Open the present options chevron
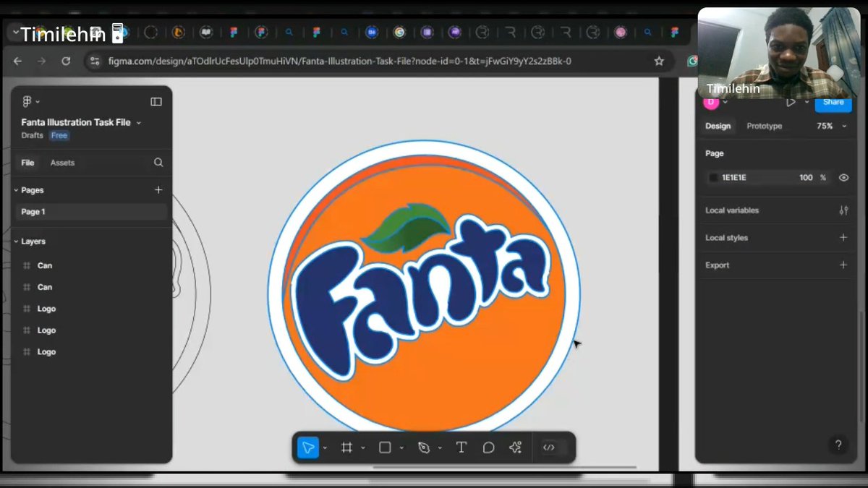Screen dimensions: 868x488 click(807, 102)
